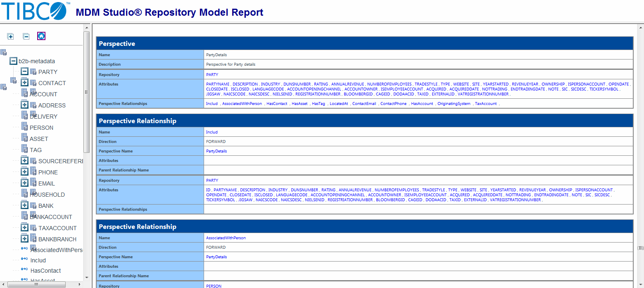Click the Includ relationship arrow icon
The height and width of the screenshot is (288, 644).
point(24,259)
